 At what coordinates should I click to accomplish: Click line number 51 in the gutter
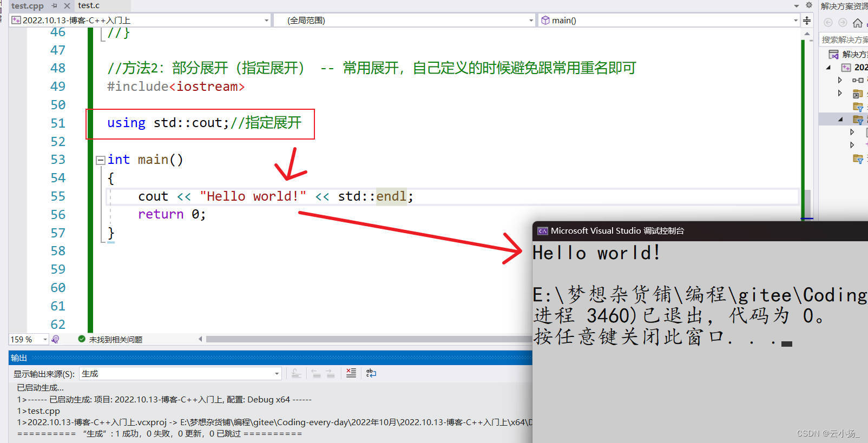tap(58, 123)
